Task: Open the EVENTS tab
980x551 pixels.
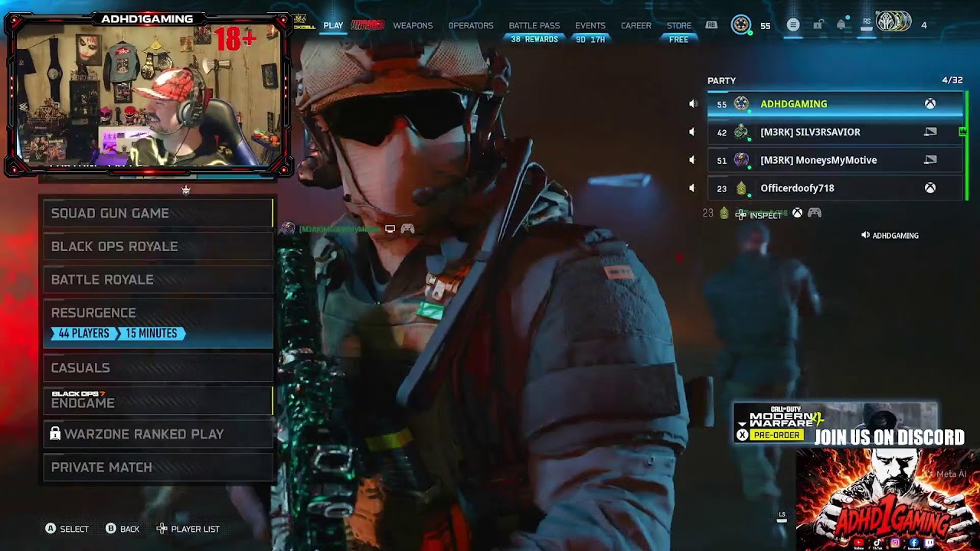Action: point(590,25)
